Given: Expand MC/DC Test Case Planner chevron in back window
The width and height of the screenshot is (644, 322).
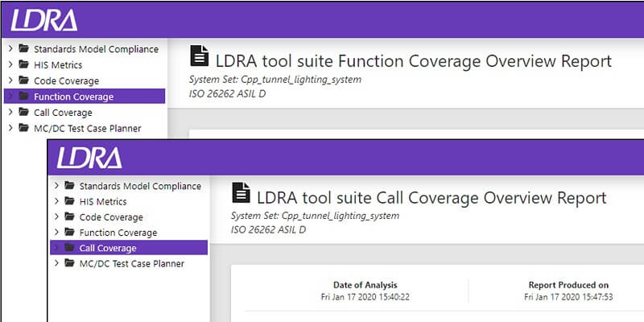Looking at the screenshot, I should point(10,128).
